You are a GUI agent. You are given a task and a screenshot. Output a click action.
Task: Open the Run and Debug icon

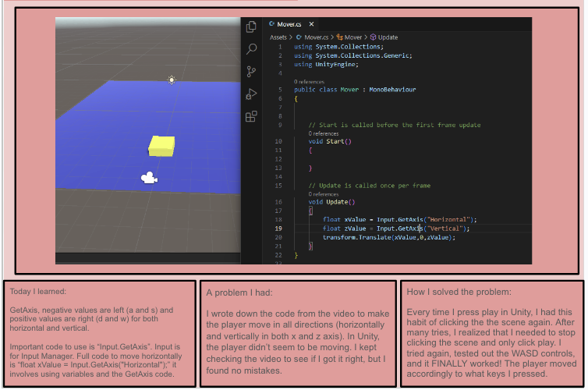point(251,94)
